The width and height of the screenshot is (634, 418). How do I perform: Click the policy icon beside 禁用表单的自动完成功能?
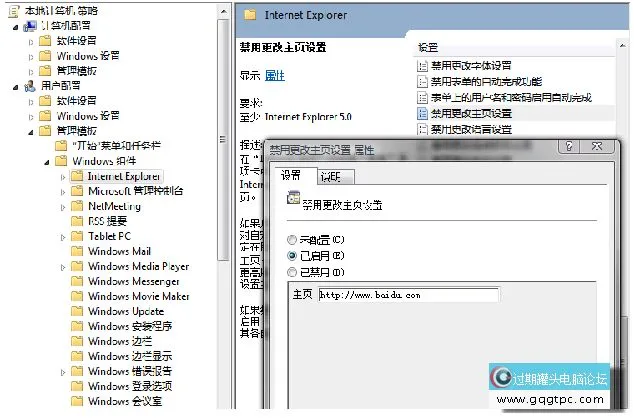[x=422, y=82]
